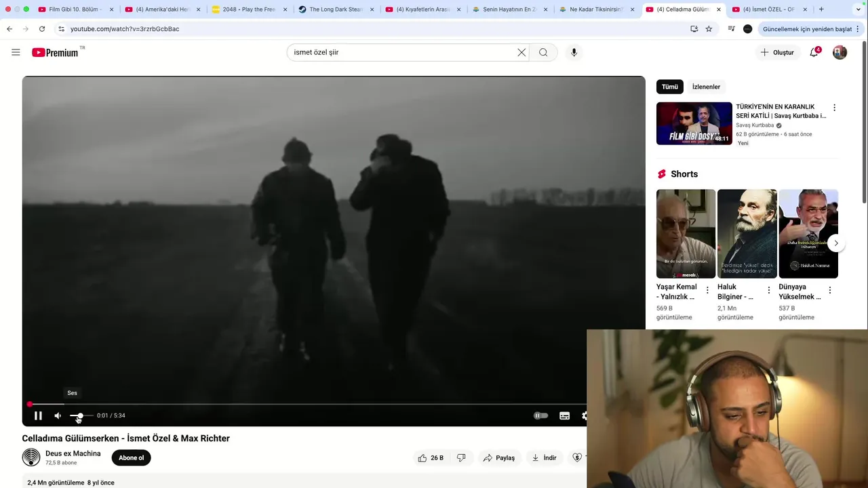
Task: Switch to The Long Dark Steam tab
Action: coord(335,9)
